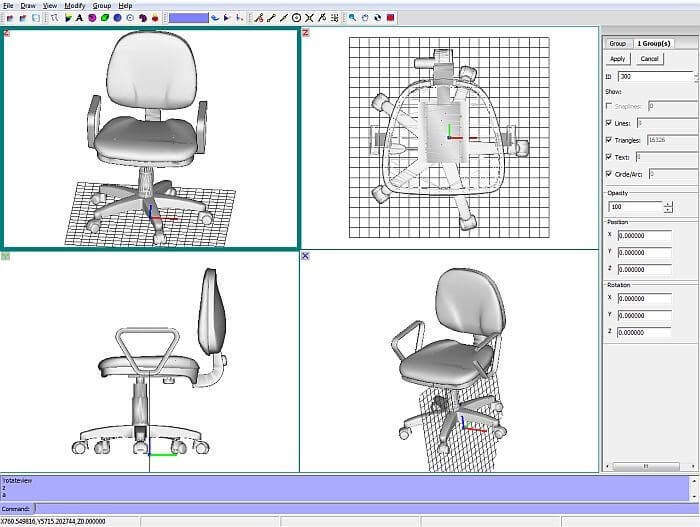
Task: Click the side panel scrollbar left arrow
Action: coord(607,466)
